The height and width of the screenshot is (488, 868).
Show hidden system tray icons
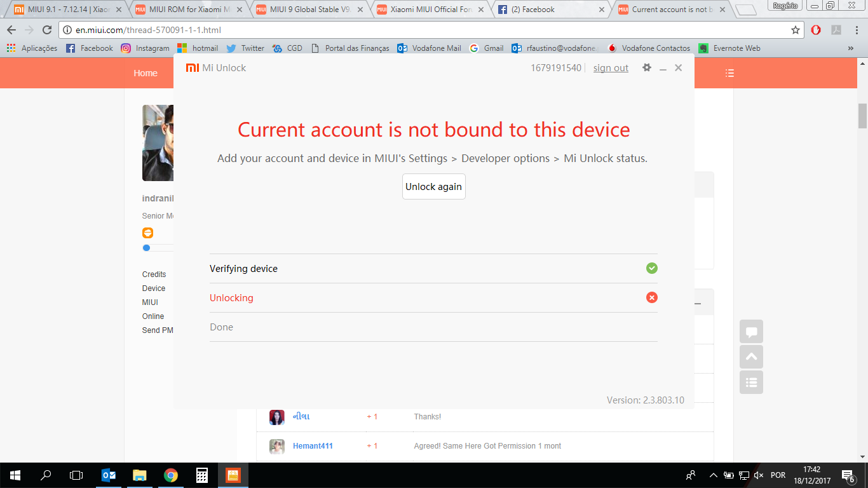click(x=713, y=475)
